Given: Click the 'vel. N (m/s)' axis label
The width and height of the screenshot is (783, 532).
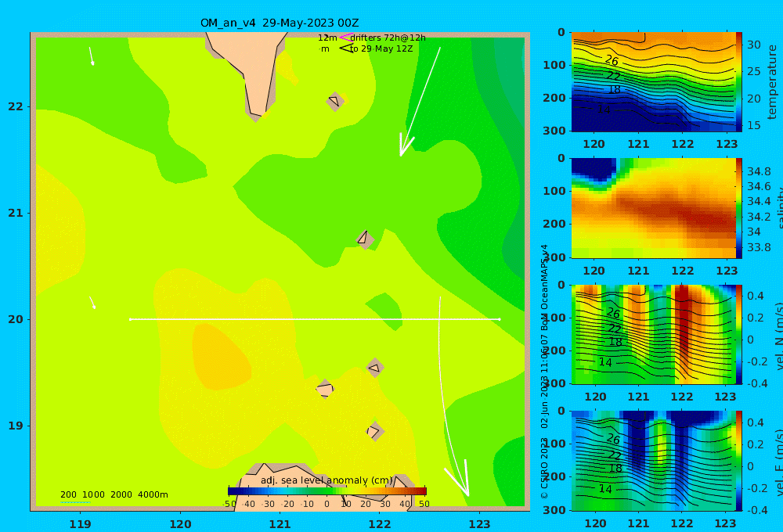Looking at the screenshot, I should [x=778, y=336].
